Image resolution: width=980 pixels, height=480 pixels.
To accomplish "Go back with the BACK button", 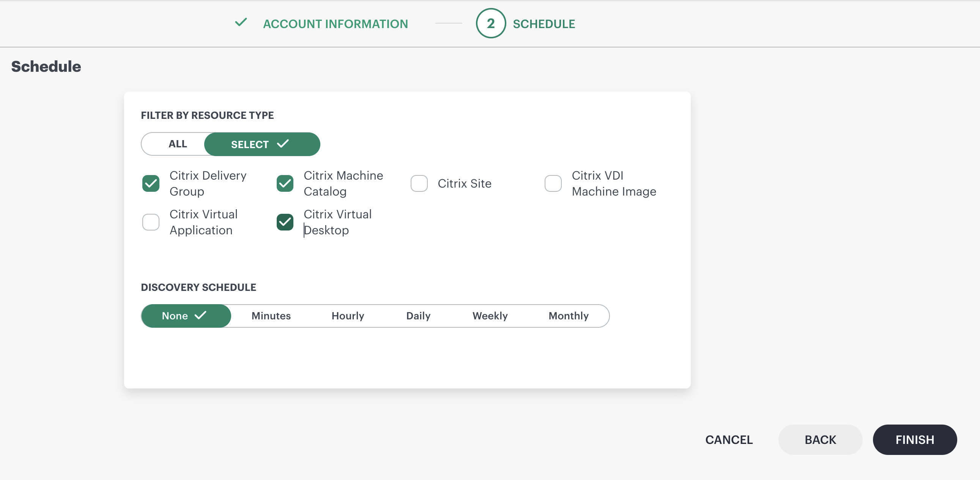I will click(x=820, y=440).
